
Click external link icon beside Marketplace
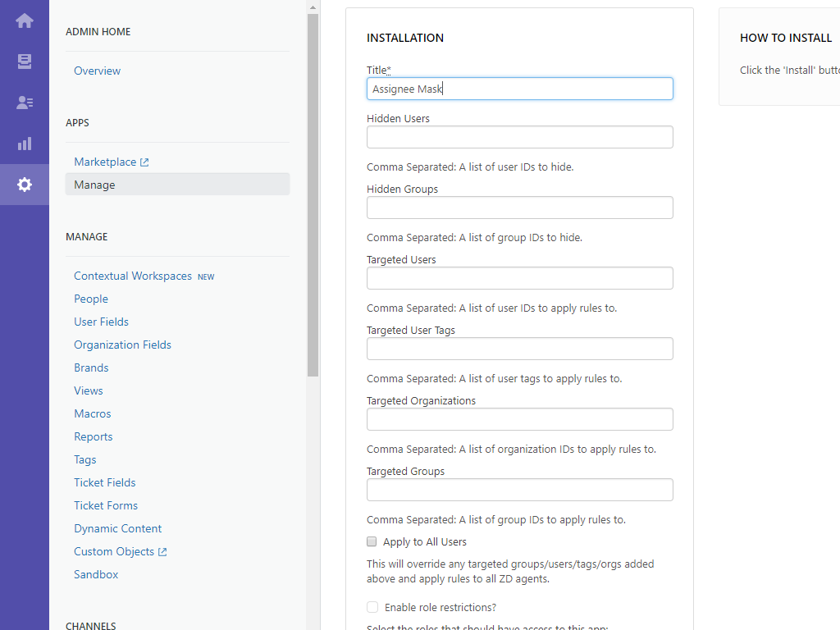tap(144, 162)
